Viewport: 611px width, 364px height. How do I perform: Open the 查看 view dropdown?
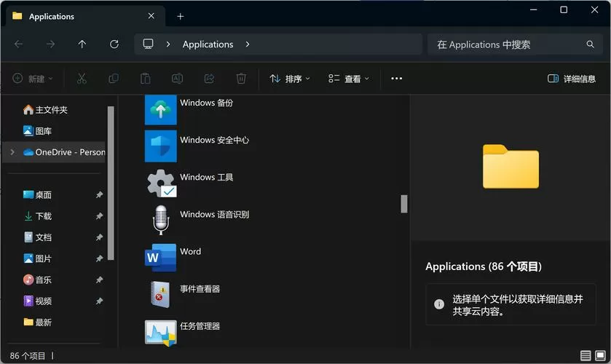click(349, 79)
